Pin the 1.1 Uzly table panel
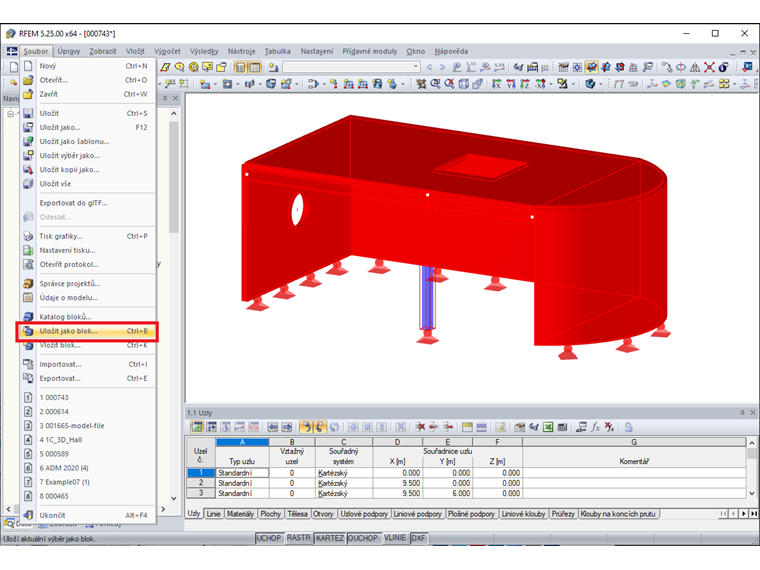 point(742,412)
